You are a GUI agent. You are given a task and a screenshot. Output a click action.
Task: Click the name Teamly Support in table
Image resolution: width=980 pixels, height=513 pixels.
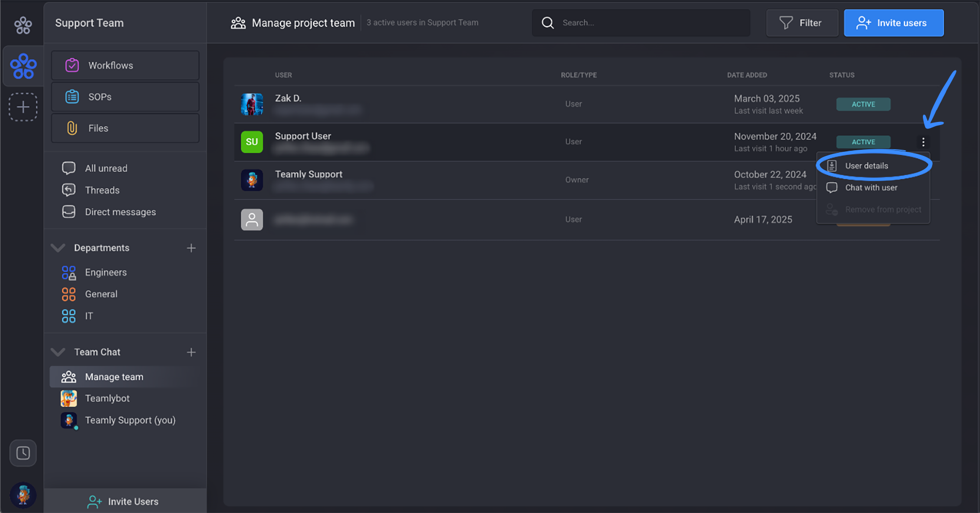tap(309, 174)
